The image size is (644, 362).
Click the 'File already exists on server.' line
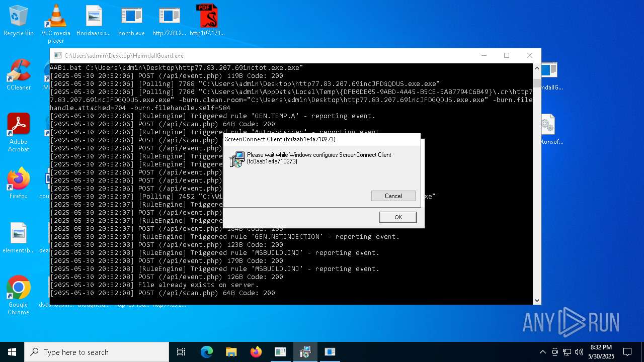coord(154,285)
